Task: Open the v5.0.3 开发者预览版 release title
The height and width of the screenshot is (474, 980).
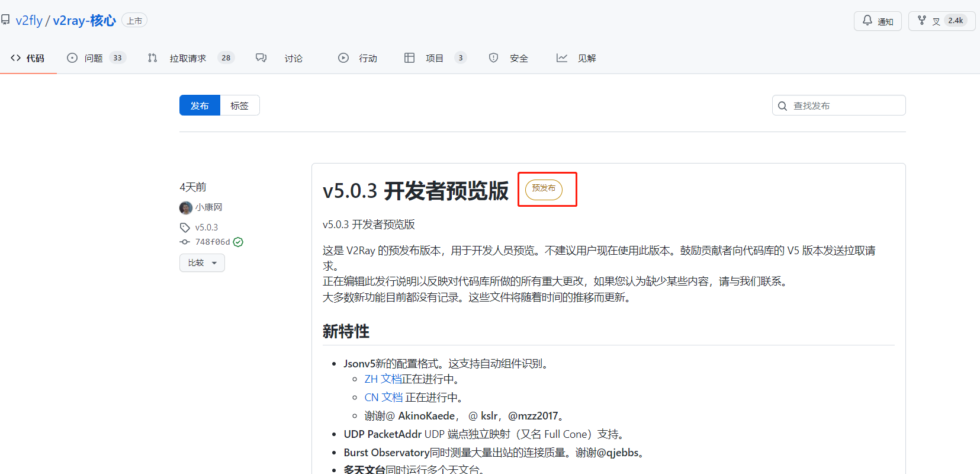Action: (416, 191)
